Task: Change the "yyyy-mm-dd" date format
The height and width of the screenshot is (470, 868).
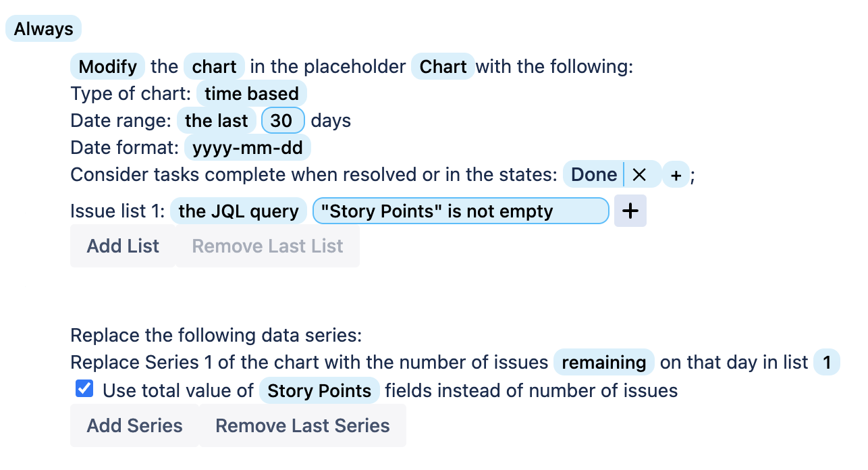Action: coord(247,147)
